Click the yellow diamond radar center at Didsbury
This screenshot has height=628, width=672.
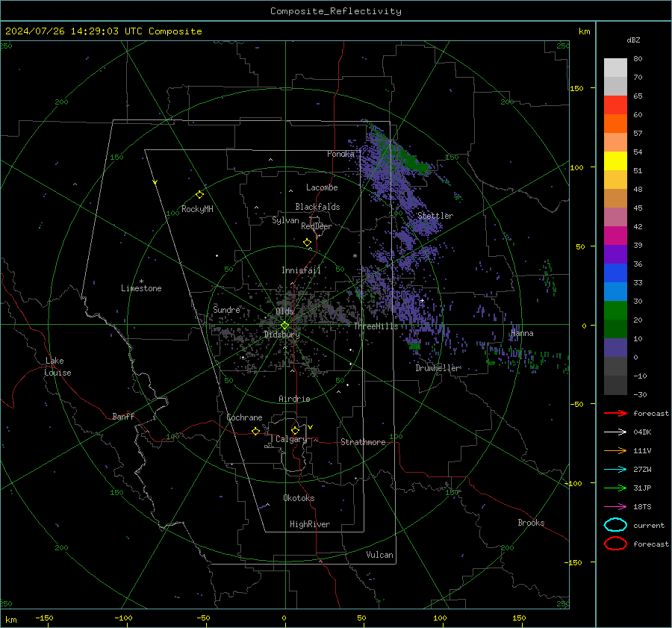(285, 326)
